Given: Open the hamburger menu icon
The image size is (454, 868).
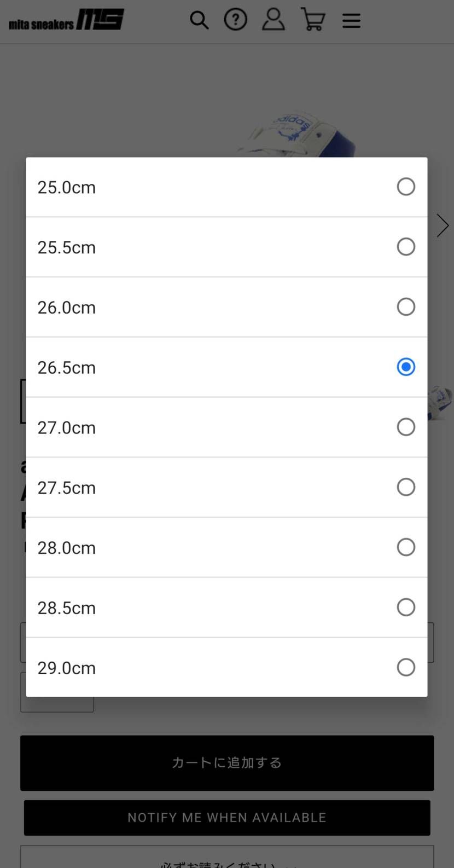Looking at the screenshot, I should tap(351, 21).
